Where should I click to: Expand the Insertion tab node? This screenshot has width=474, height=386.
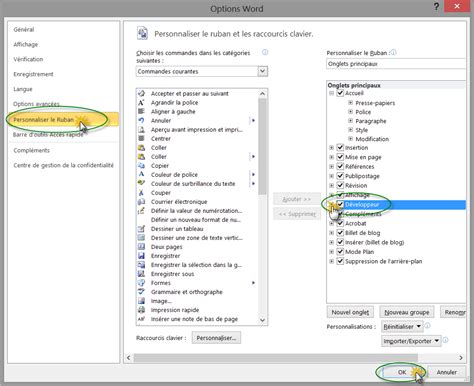click(331, 147)
